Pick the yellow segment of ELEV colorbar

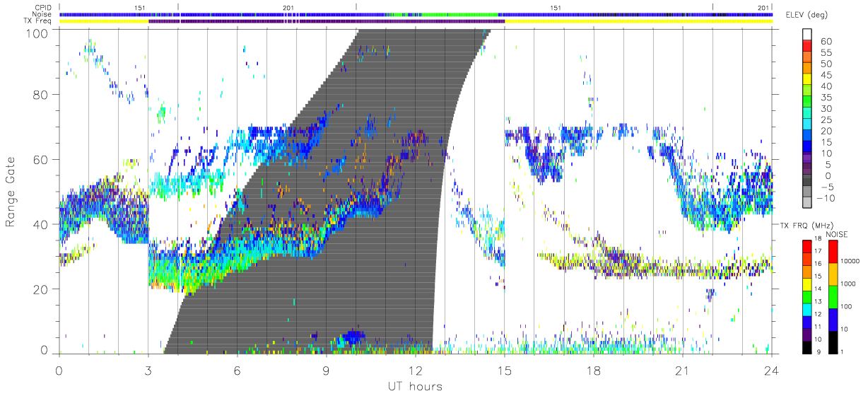[x=807, y=81]
